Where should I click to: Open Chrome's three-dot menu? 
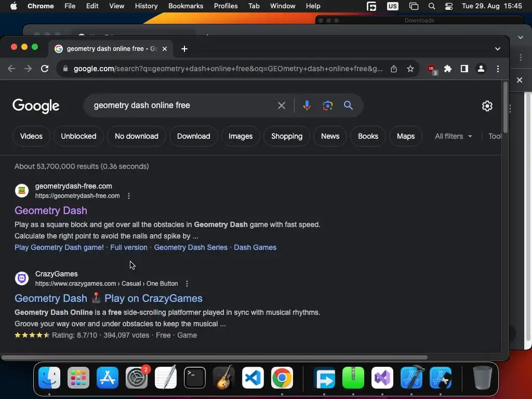[498, 69]
